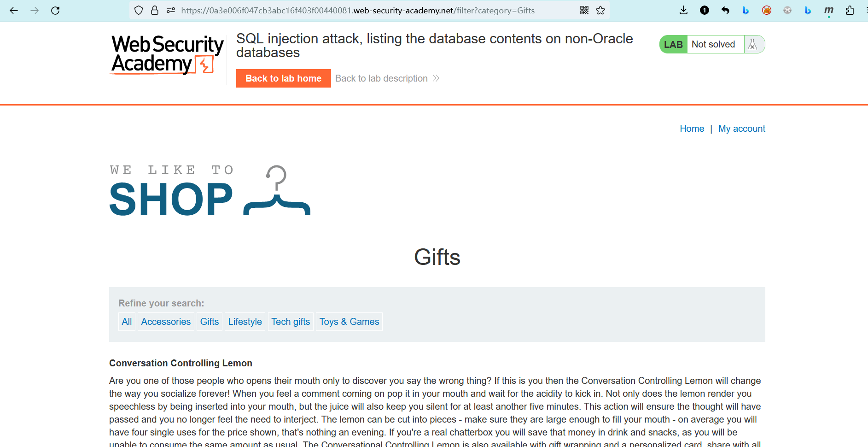This screenshot has height=447, width=868.
Task: Click the URL address bar field
Action: pos(368,11)
